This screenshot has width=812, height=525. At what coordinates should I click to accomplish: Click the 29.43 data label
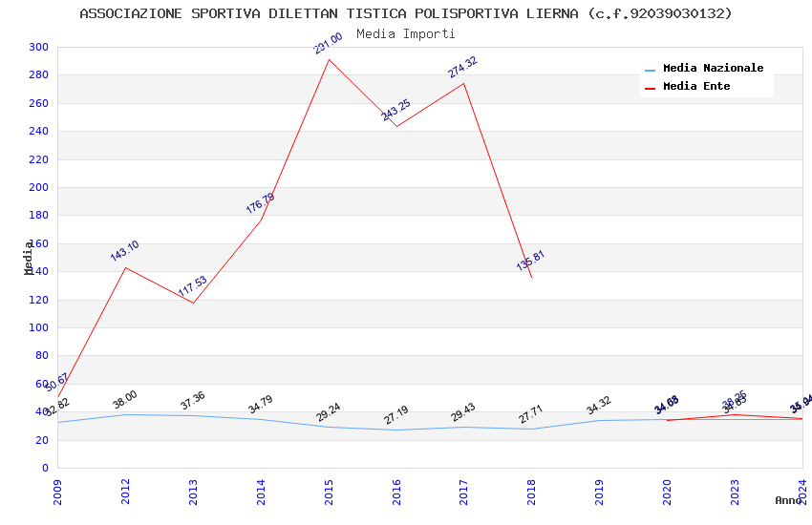463,412
